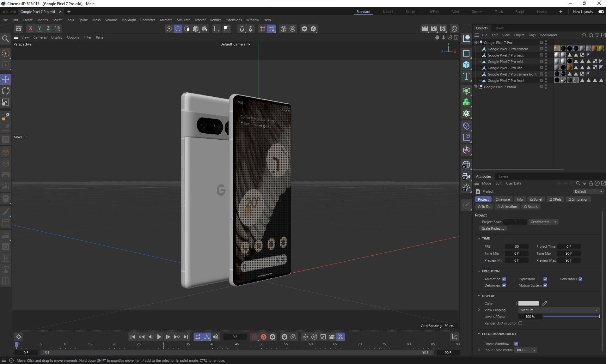Select the Move tool in left toolbar
Viewport: 606px width, 364px height.
point(6,79)
